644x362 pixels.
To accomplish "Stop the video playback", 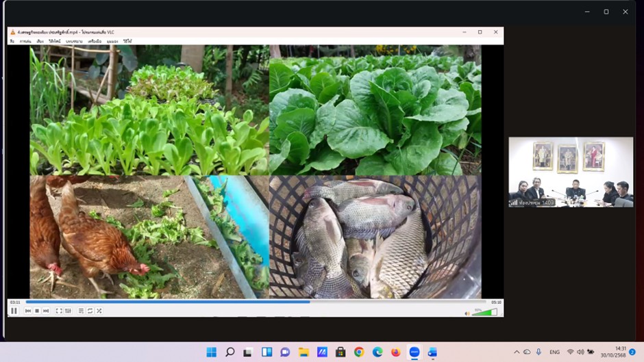I will point(37,311).
